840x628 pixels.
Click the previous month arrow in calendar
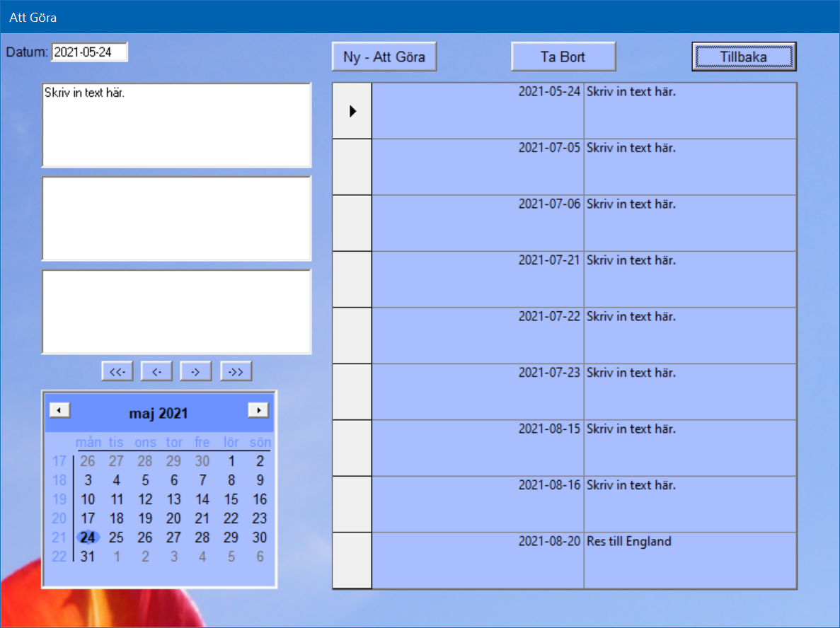tap(59, 410)
